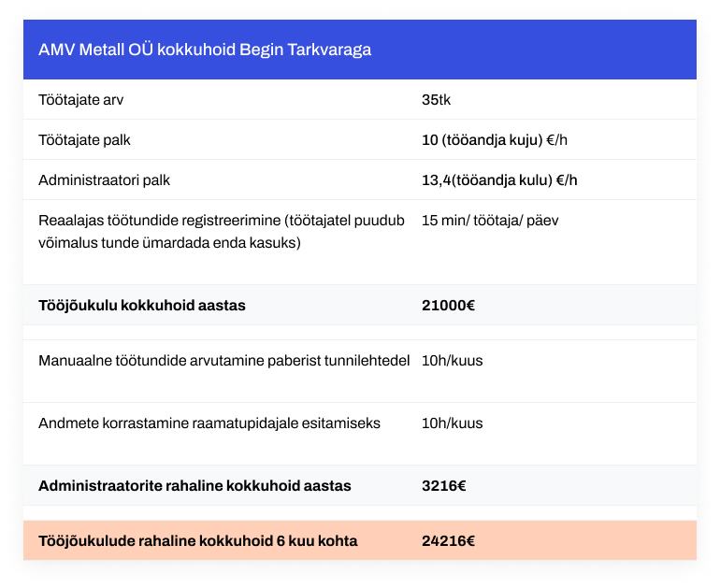Select the 'Töötajate palk' label
Image resolution: width=720 pixels, height=588 pixels.
(84, 139)
